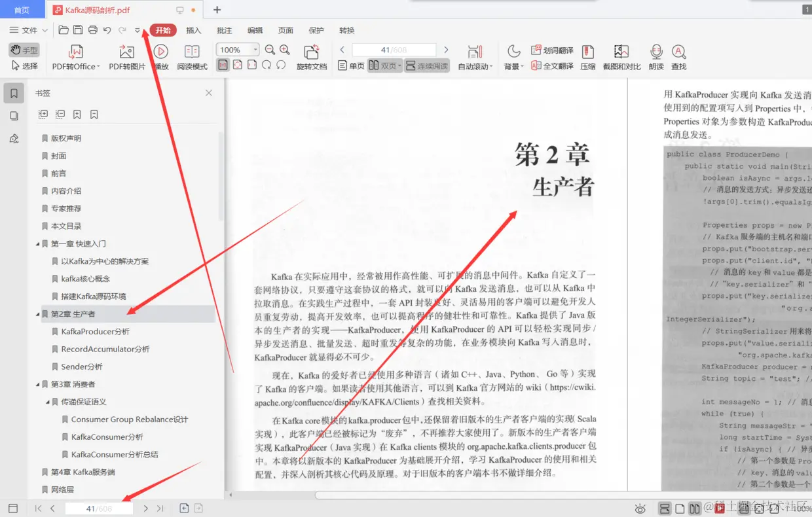Screen dimensions: 812x517
Task: Switch to the 首页 home tab
Action: [22, 10]
